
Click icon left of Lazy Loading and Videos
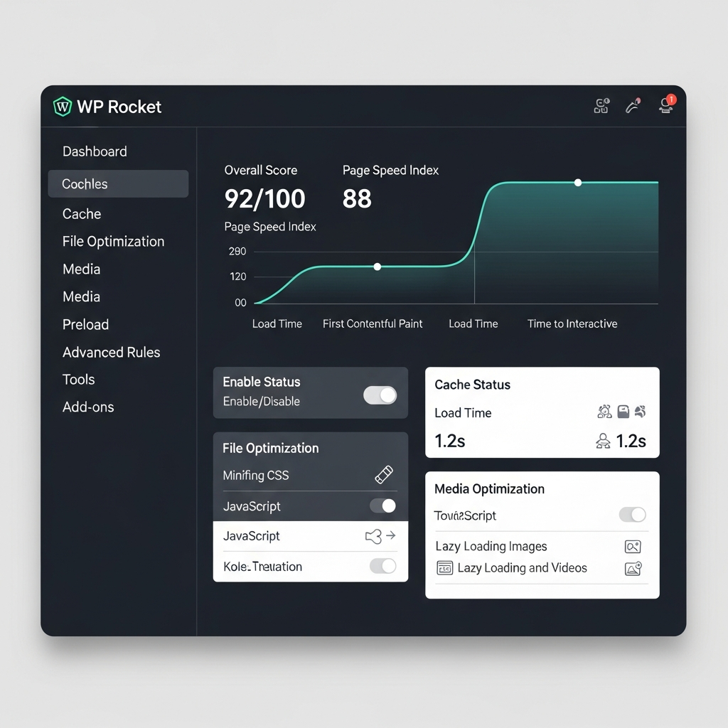click(445, 568)
